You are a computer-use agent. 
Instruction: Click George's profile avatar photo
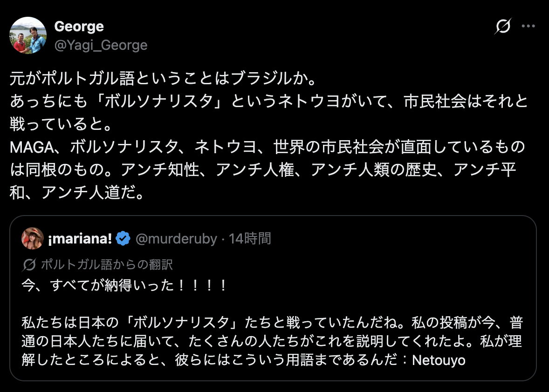point(28,35)
